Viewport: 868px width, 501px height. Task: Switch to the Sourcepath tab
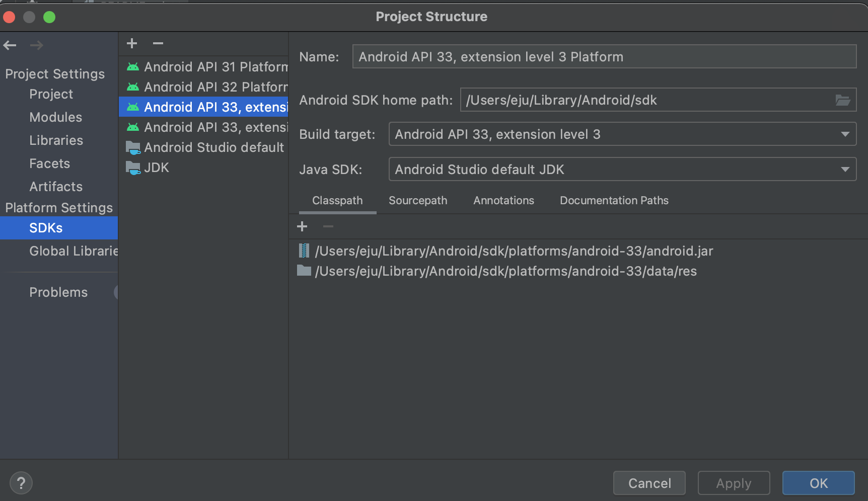click(418, 200)
